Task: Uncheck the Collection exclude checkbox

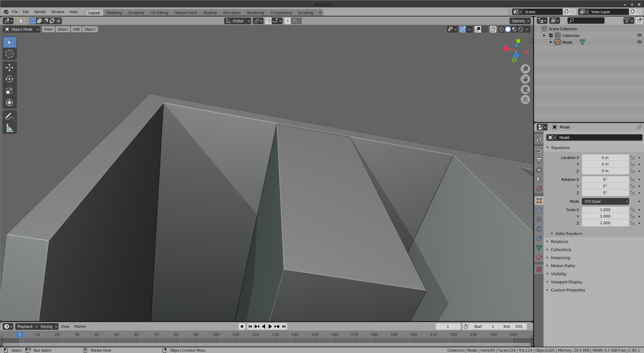Action: [x=551, y=35]
